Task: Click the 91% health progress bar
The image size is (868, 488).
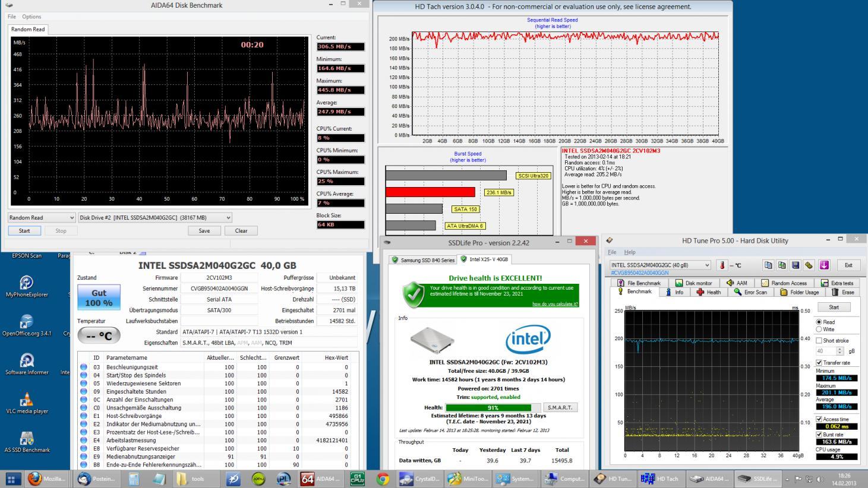Action: (x=493, y=408)
